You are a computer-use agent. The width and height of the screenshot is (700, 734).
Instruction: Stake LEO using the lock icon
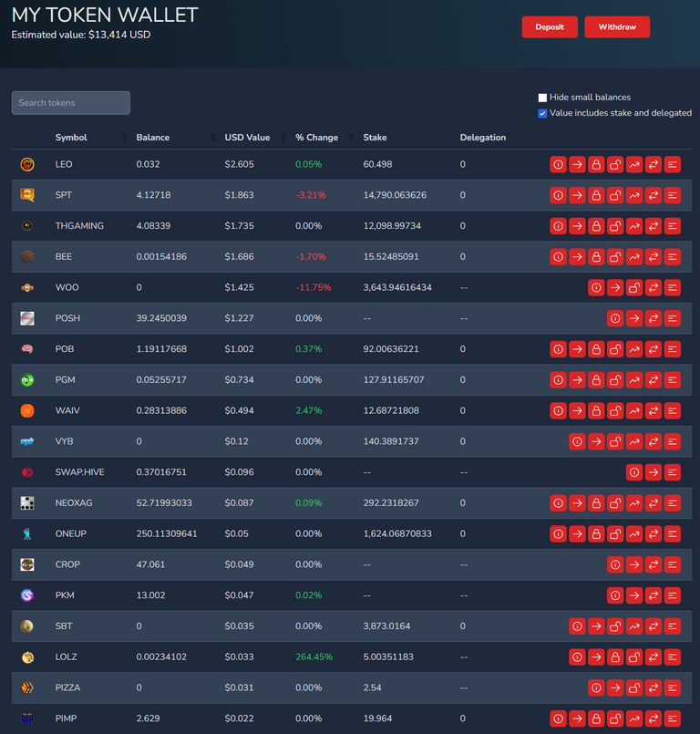(596, 164)
